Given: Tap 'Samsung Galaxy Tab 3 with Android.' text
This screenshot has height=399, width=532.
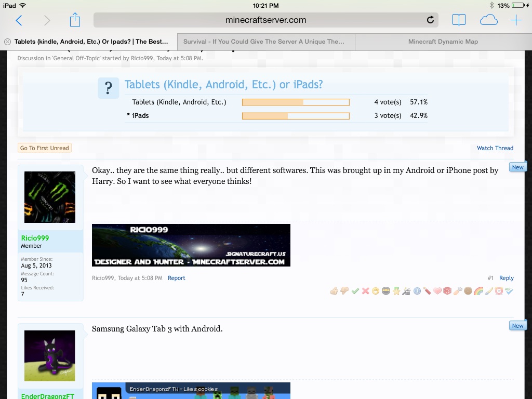Looking at the screenshot, I should (157, 329).
